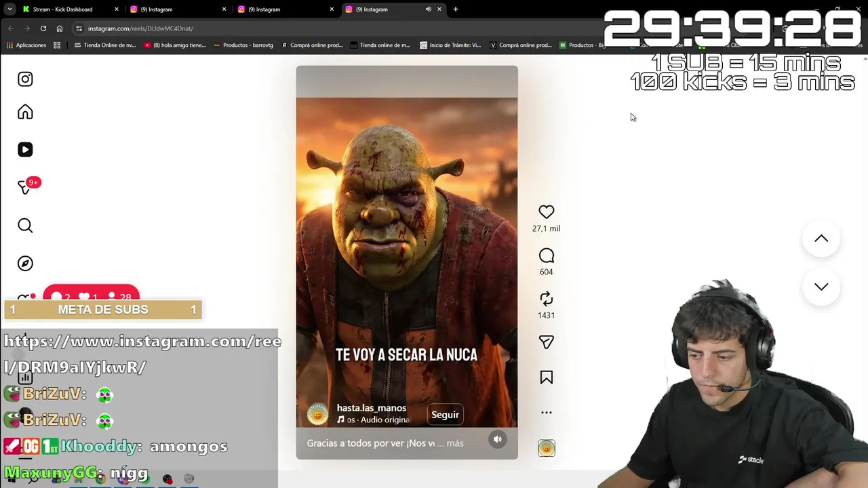The height and width of the screenshot is (488, 868).
Task: Share the reel with the paper plane icon
Action: tap(546, 342)
